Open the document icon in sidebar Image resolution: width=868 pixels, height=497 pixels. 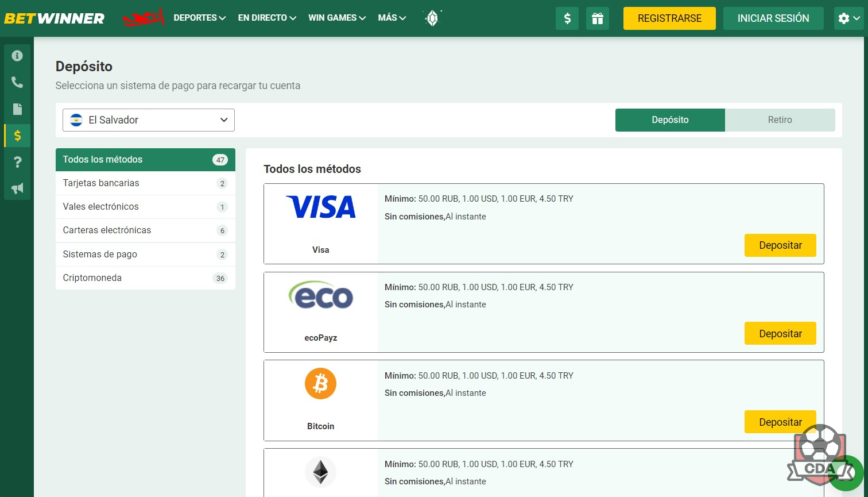(x=17, y=109)
